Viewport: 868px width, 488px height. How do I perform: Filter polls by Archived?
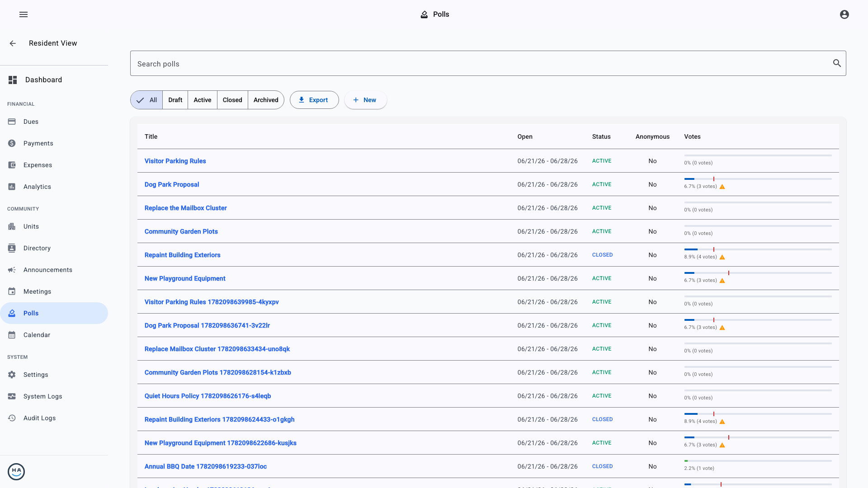266,100
